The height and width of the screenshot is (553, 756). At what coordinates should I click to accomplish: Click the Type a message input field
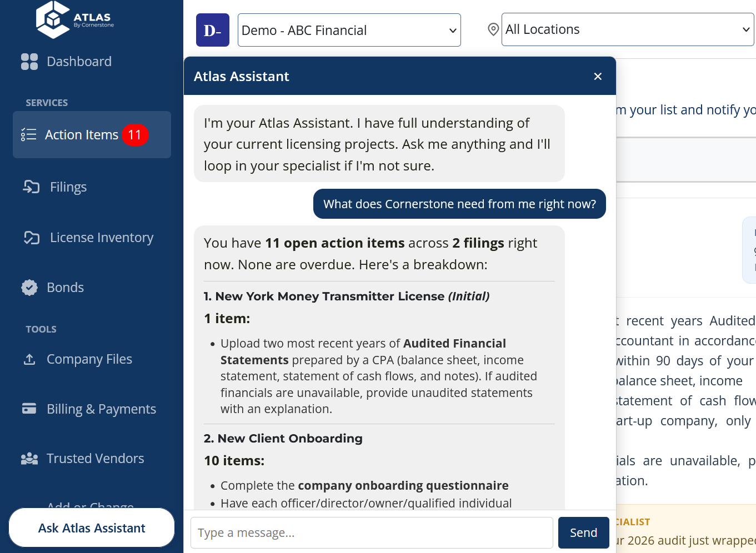click(x=372, y=533)
